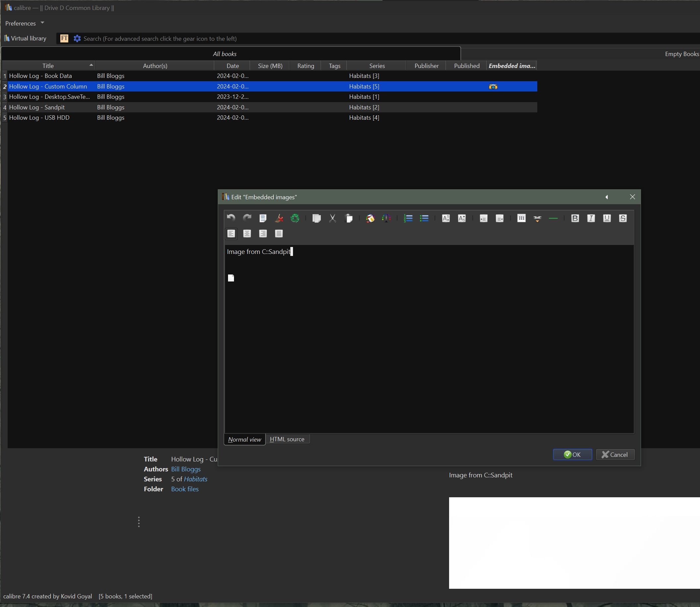
Task: Increase paragraph indentation
Action: tap(484, 218)
